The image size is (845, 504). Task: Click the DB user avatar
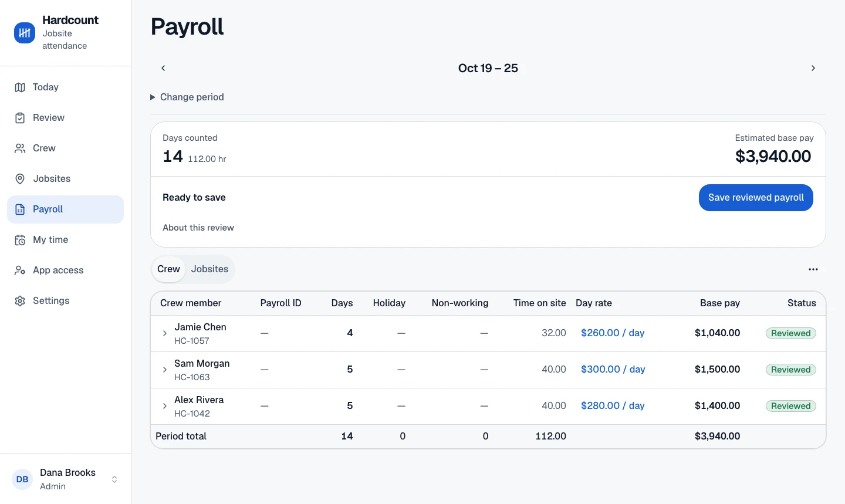tap(22, 479)
